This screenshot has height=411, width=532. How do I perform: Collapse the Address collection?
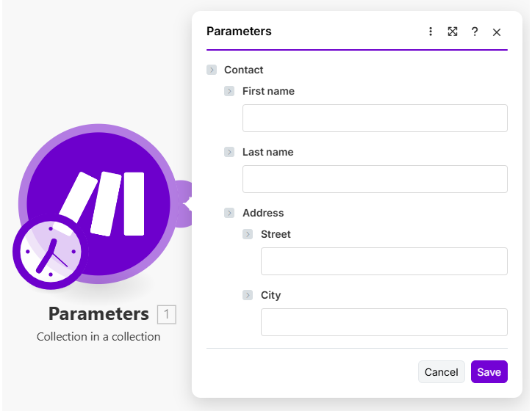[230, 213]
